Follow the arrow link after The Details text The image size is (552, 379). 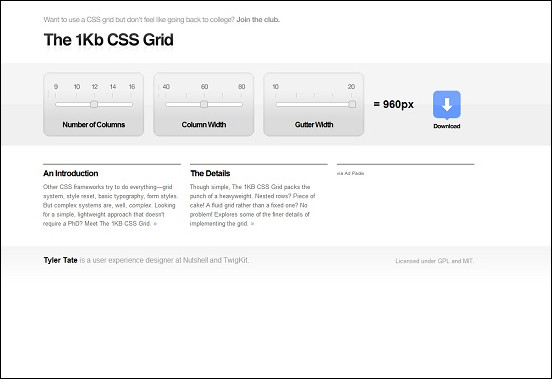point(252,224)
